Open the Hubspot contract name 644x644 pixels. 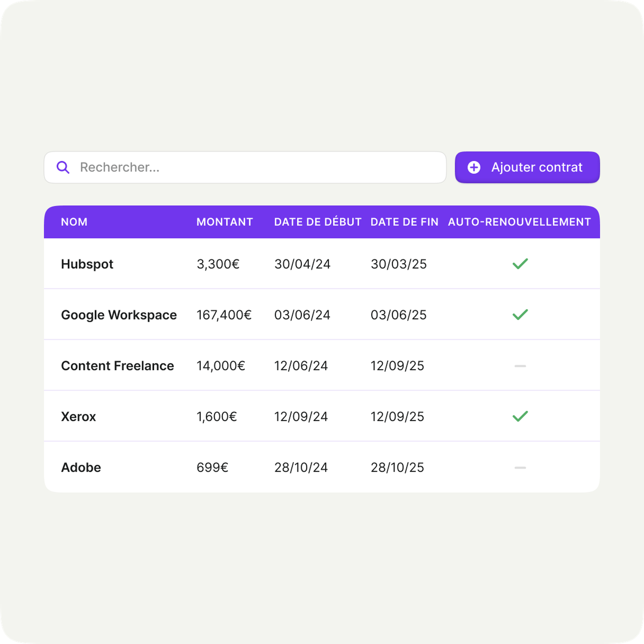87,264
